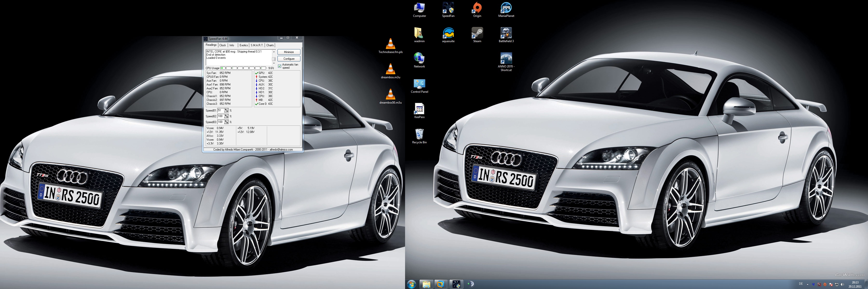Click the log scrollbar down arrow
This screenshot has width=868, height=289.
click(274, 64)
